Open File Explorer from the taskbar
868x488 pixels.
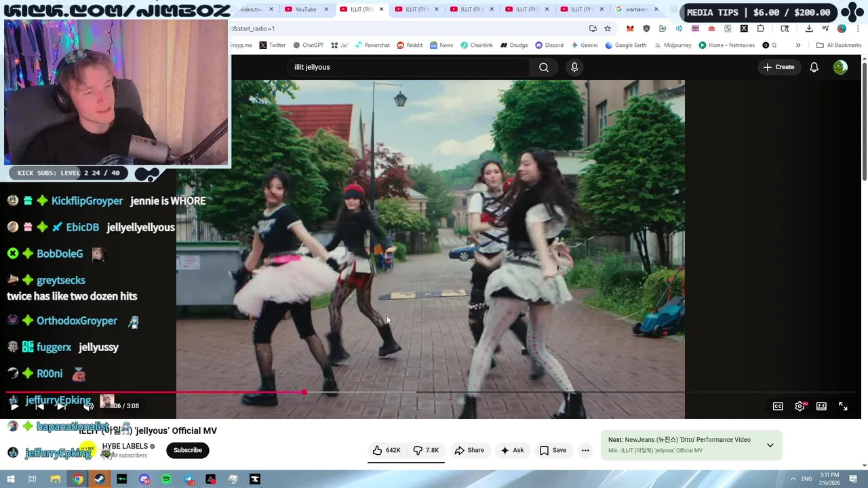tap(56, 479)
